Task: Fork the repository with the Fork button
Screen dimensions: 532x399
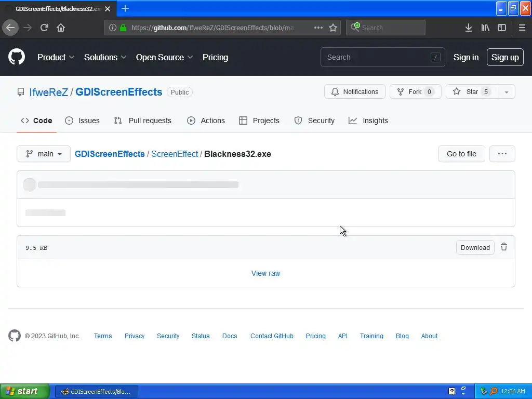Action: click(x=415, y=91)
